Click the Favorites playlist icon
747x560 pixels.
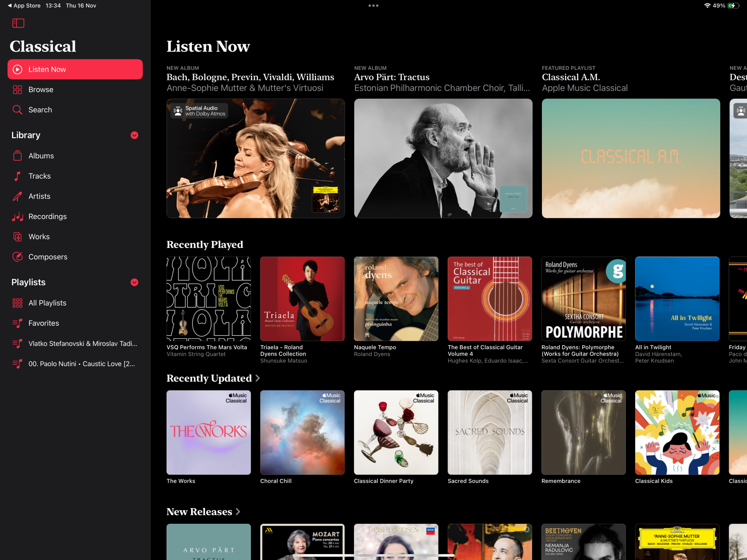click(x=18, y=323)
